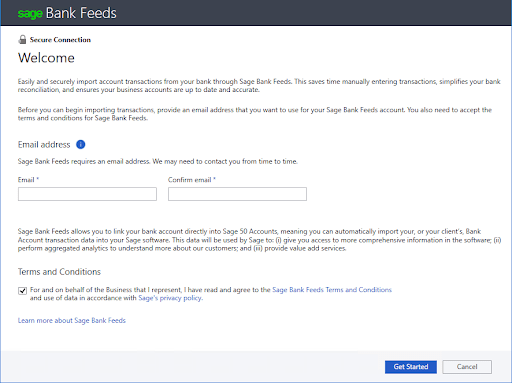
Task: Click the Email address section heading
Action: (x=44, y=145)
